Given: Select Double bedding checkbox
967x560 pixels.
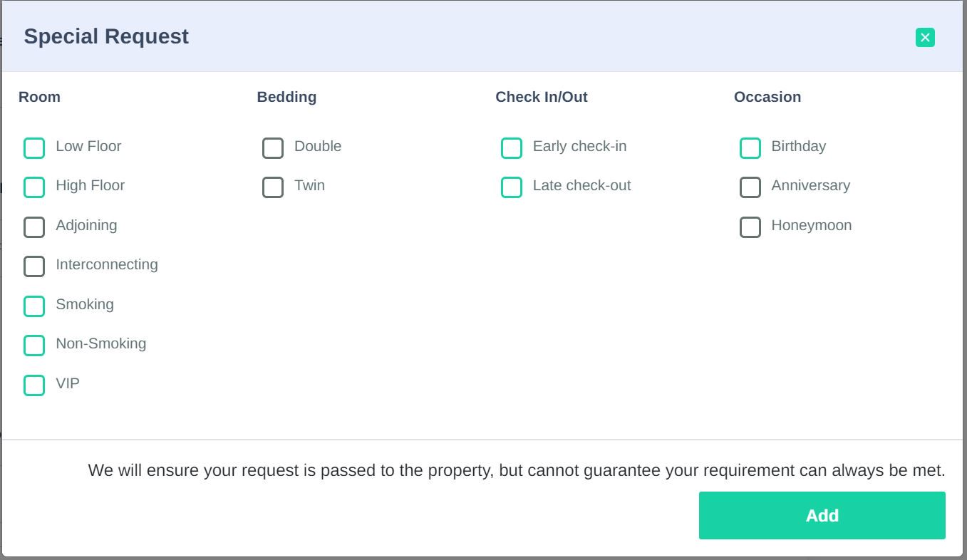Looking at the screenshot, I should coord(273,148).
